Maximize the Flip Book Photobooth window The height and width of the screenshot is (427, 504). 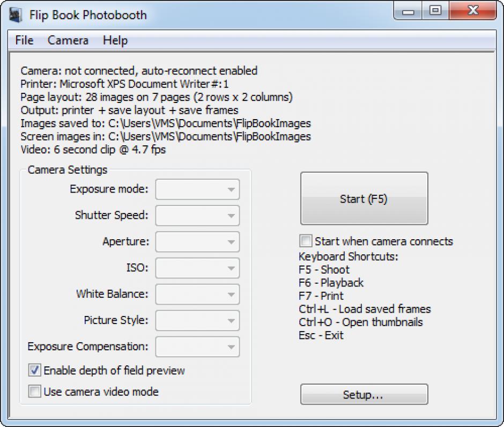435,11
